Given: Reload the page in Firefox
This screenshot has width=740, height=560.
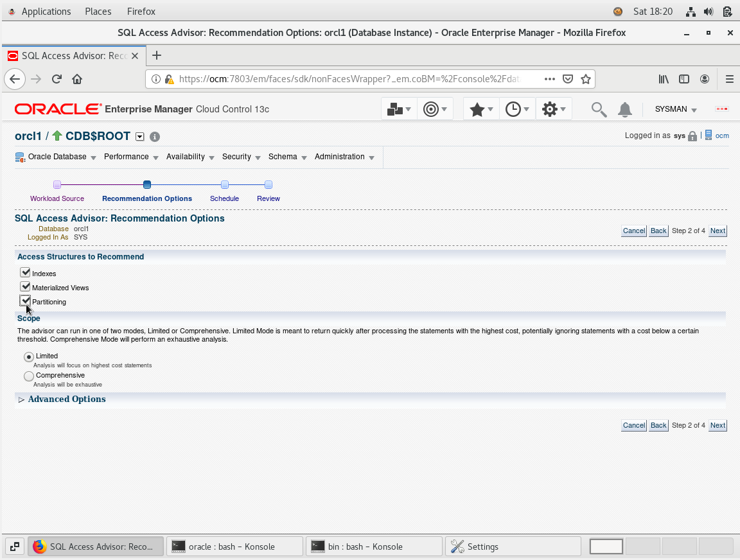Looking at the screenshot, I should click(x=57, y=79).
